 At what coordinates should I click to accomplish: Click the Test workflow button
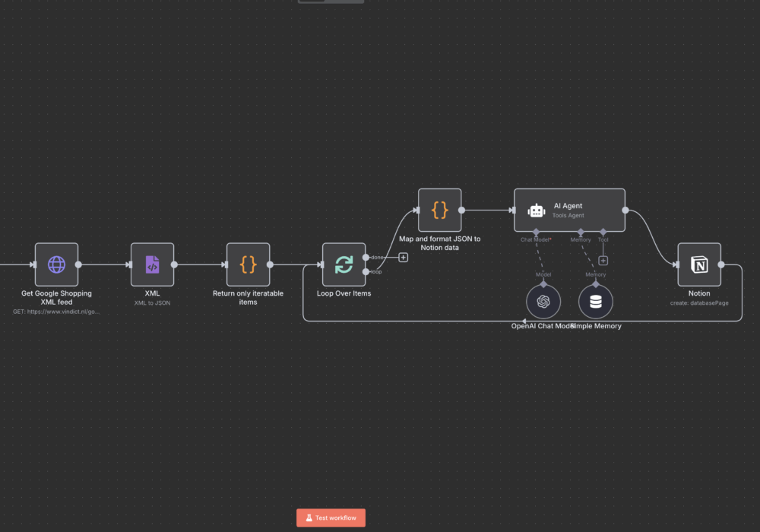click(x=331, y=518)
